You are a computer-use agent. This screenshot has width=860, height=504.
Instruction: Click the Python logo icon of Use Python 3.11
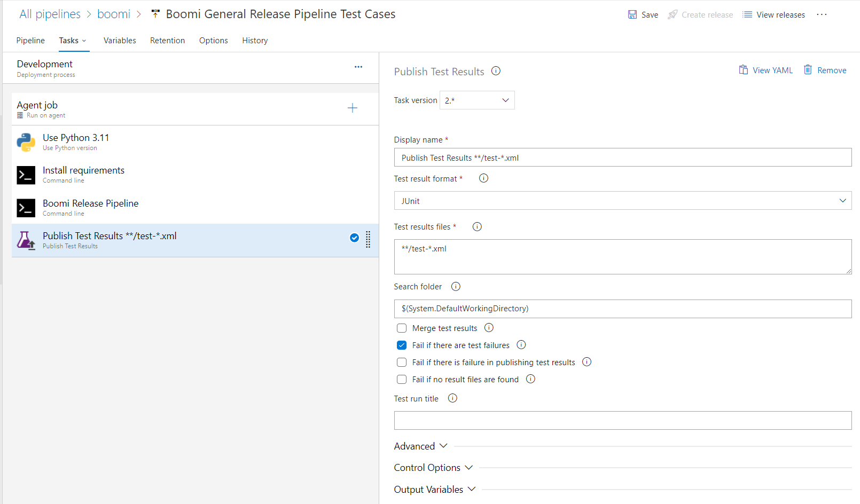26,143
